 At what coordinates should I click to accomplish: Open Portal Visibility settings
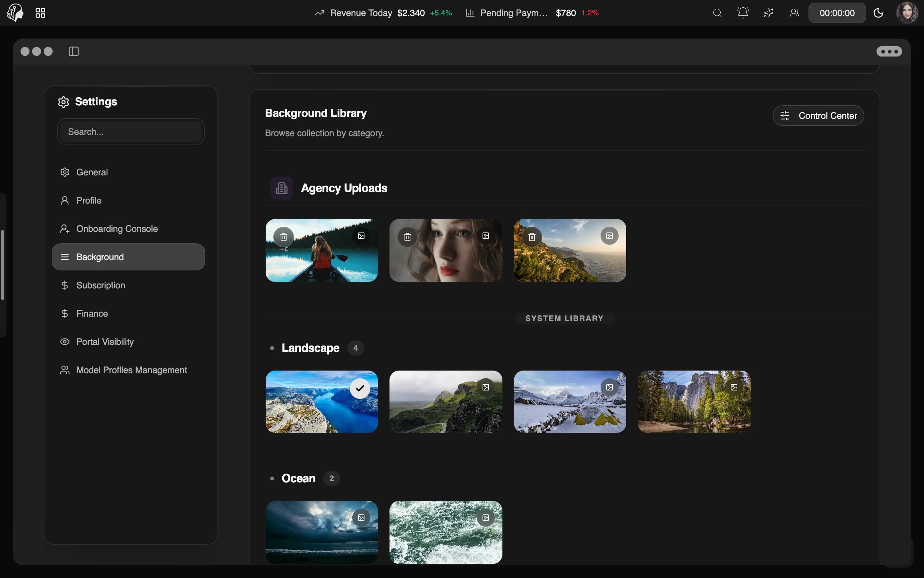(x=128, y=342)
